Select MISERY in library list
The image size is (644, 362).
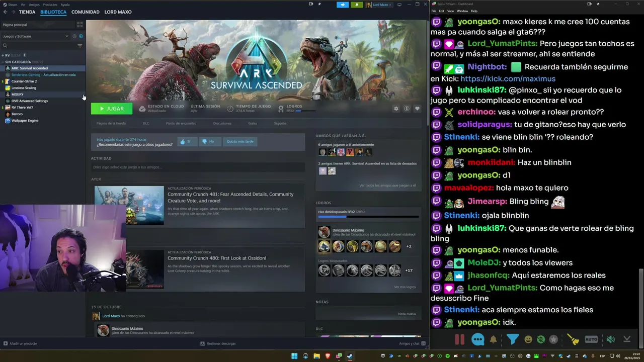pyautogui.click(x=17, y=94)
